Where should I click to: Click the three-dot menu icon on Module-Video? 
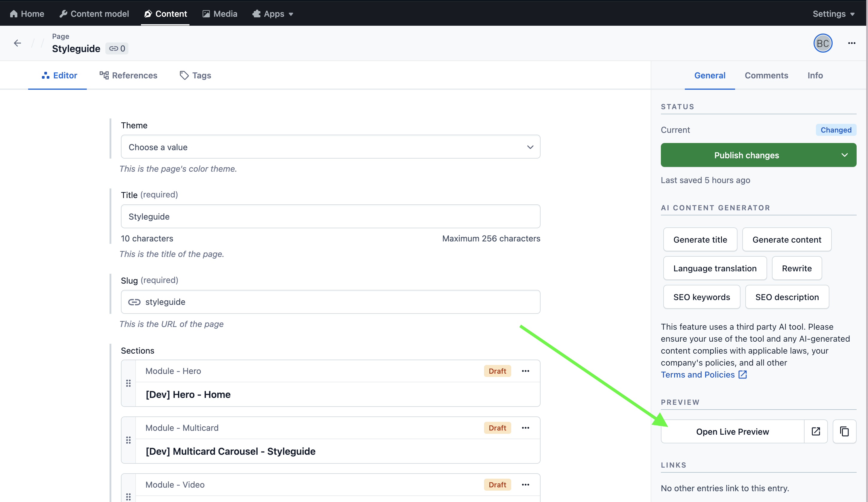click(x=526, y=485)
